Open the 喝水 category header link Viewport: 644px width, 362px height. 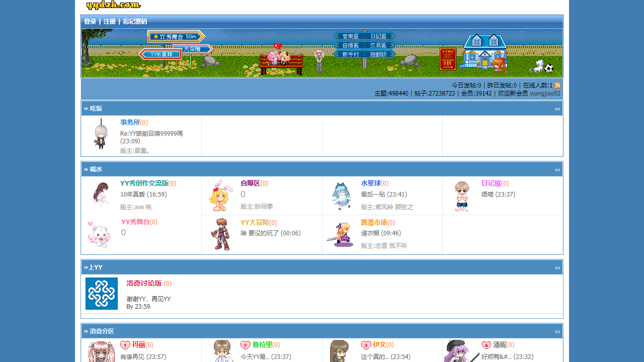(96, 169)
